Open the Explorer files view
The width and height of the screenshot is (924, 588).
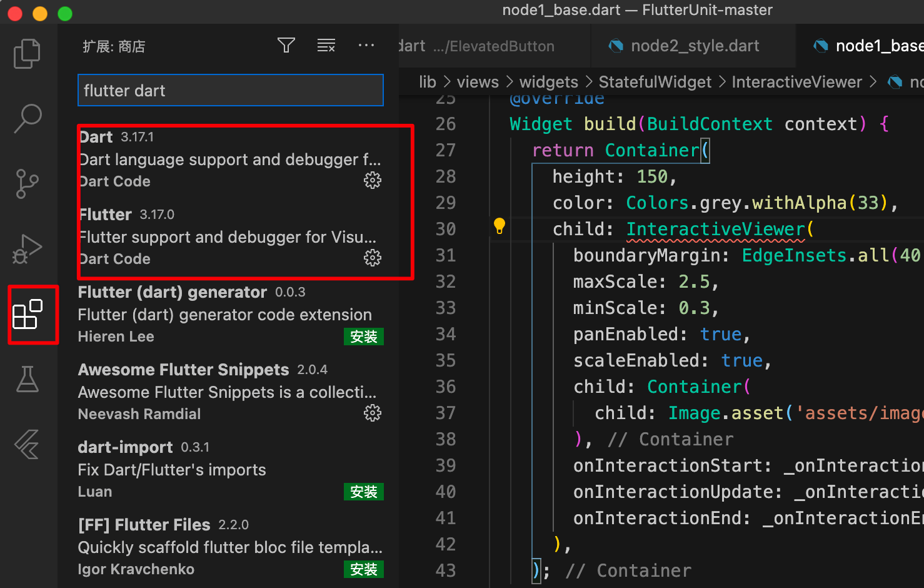coord(27,54)
